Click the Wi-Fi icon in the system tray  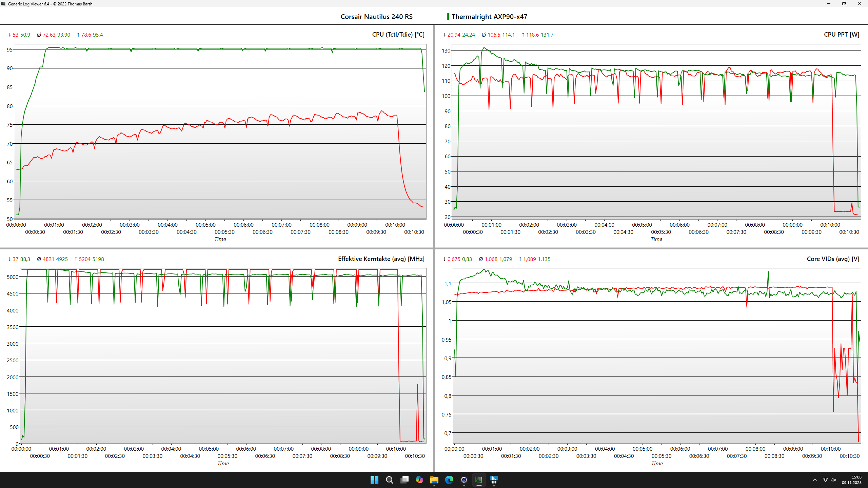click(x=825, y=480)
